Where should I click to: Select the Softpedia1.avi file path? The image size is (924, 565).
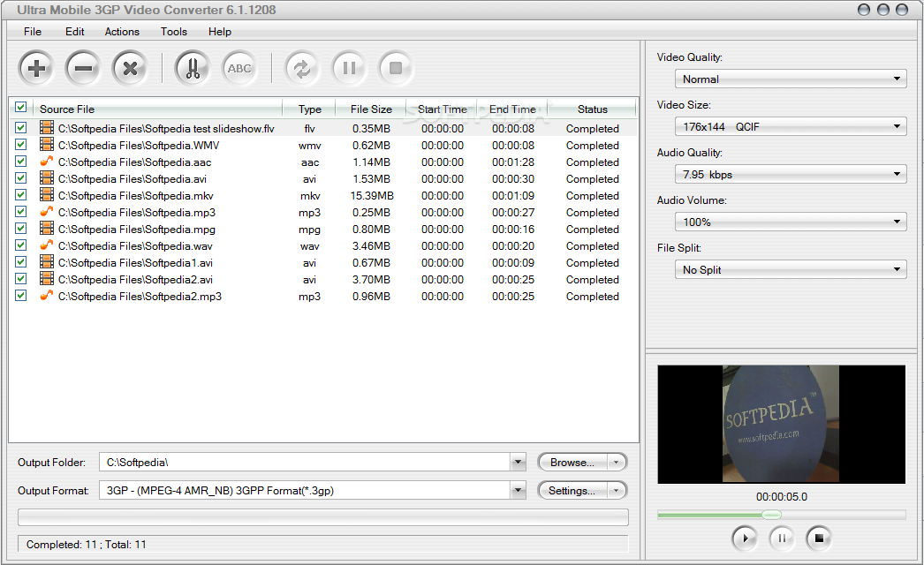[x=135, y=263]
